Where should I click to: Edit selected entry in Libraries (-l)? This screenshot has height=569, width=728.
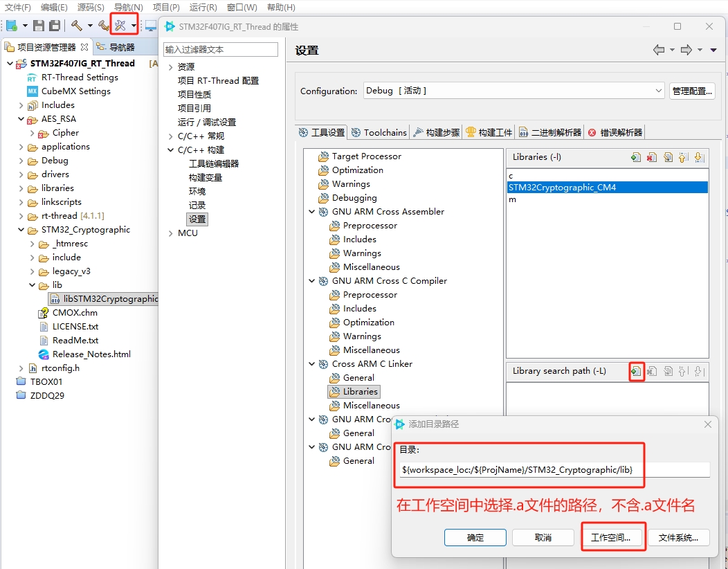(x=668, y=157)
